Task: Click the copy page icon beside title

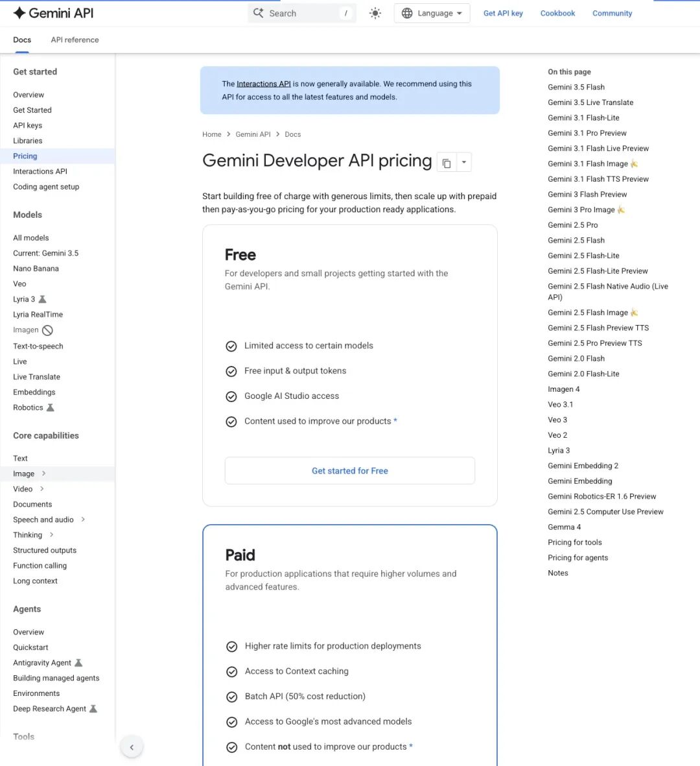Action: tap(447, 163)
